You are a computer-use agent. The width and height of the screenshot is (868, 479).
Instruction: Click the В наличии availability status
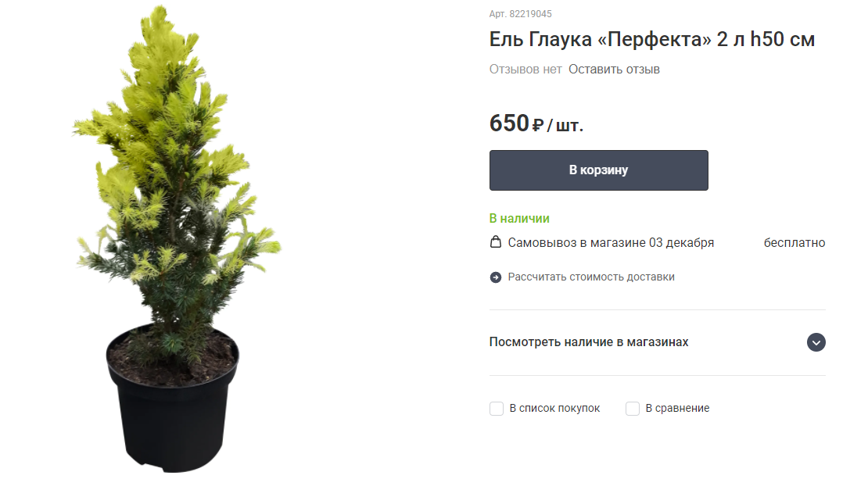coord(519,219)
